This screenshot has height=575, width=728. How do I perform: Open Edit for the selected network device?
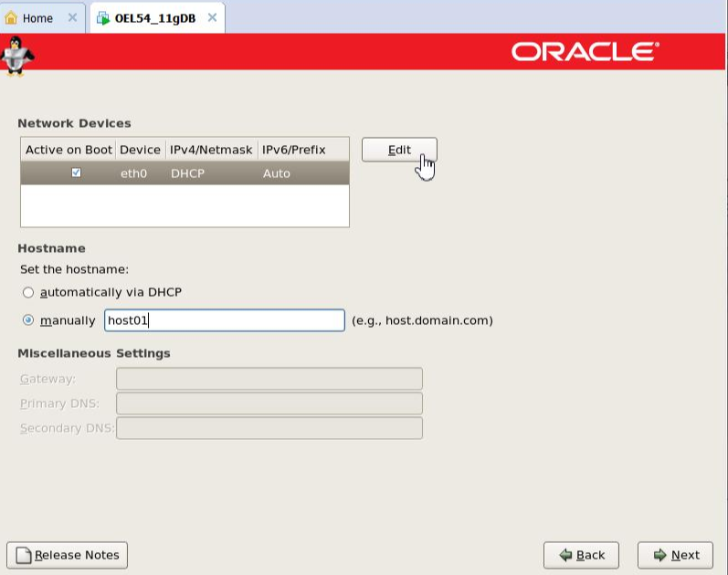pos(399,150)
